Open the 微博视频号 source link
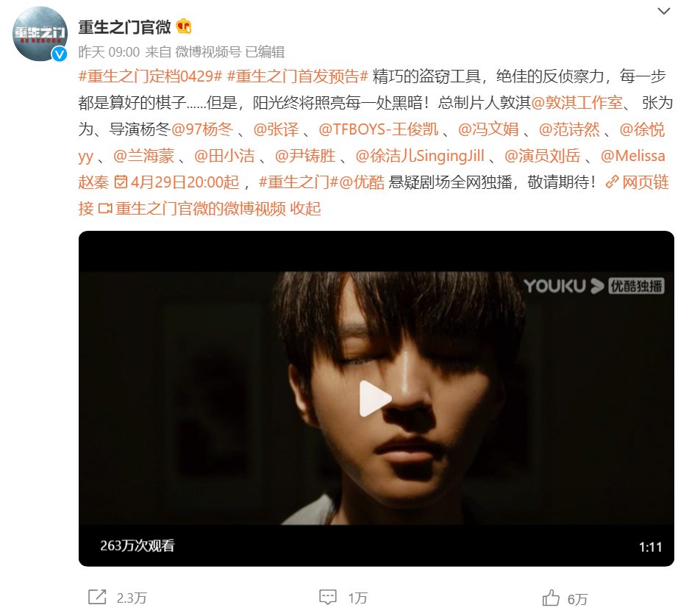This screenshot has width=689, height=616. point(208,52)
